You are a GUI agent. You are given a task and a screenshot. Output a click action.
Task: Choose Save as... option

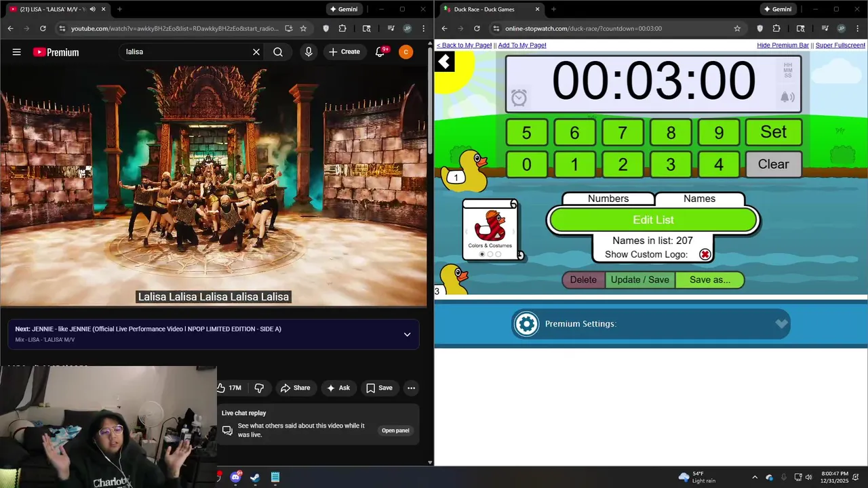tap(709, 280)
